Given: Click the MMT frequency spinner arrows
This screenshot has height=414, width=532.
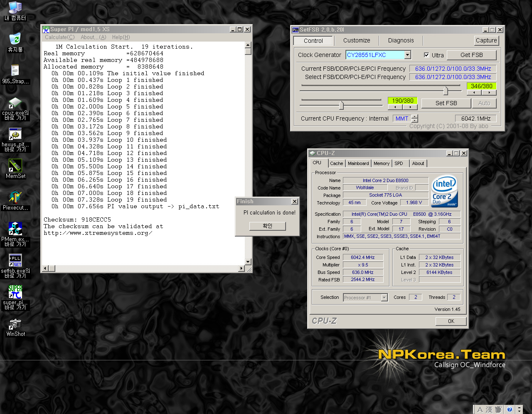Looking at the screenshot, I should (x=415, y=118).
